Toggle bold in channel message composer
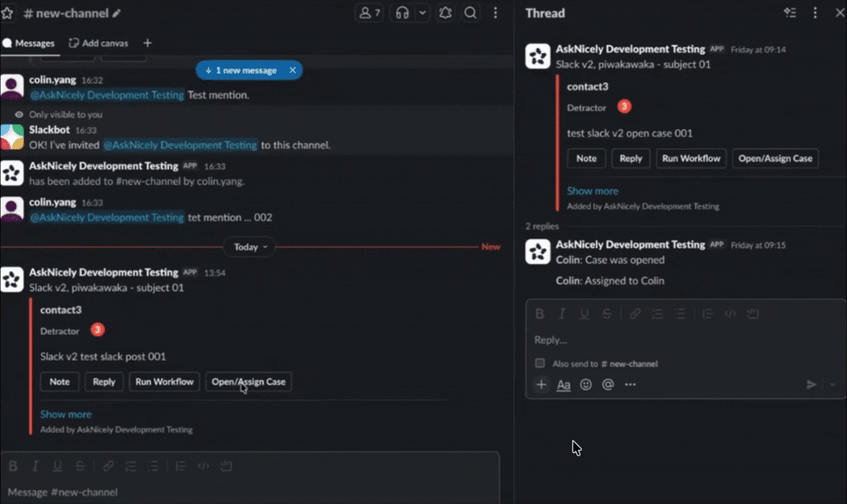Viewport: 847px width, 504px height. (x=13, y=466)
